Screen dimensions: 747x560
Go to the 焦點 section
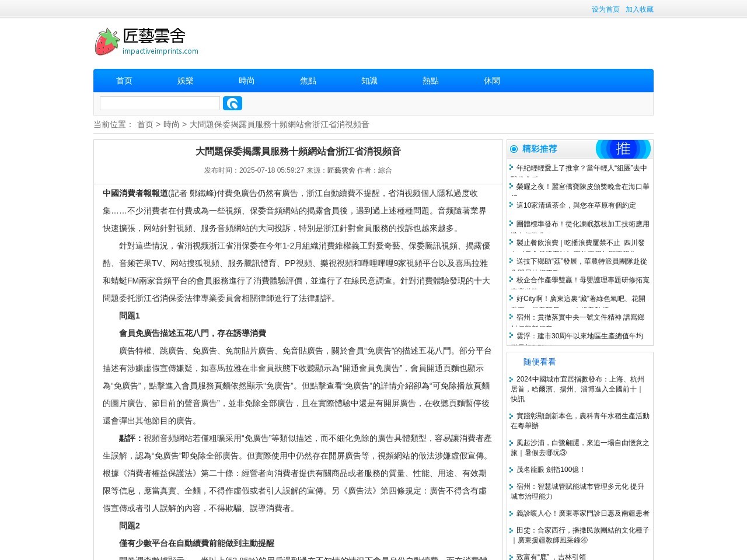coord(308,80)
